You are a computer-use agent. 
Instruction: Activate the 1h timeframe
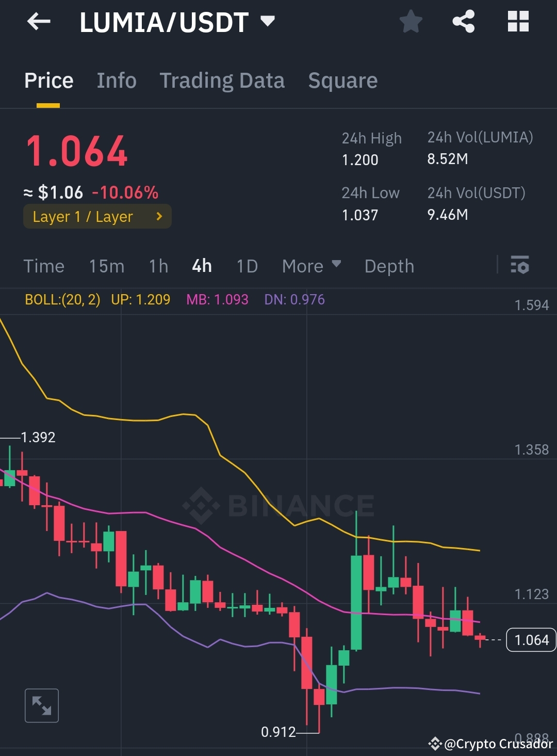(x=158, y=266)
